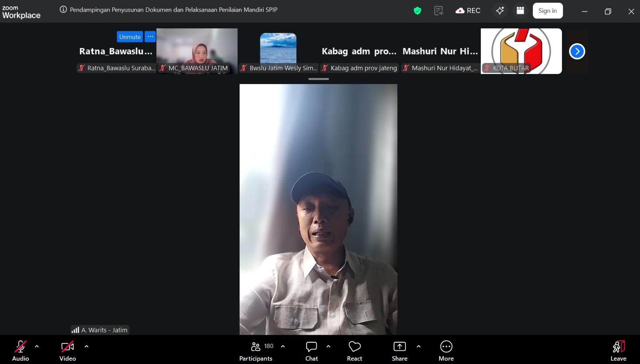Select the KOTA BLITAR participant thumbnail
The width and height of the screenshot is (640, 364).
click(x=521, y=51)
